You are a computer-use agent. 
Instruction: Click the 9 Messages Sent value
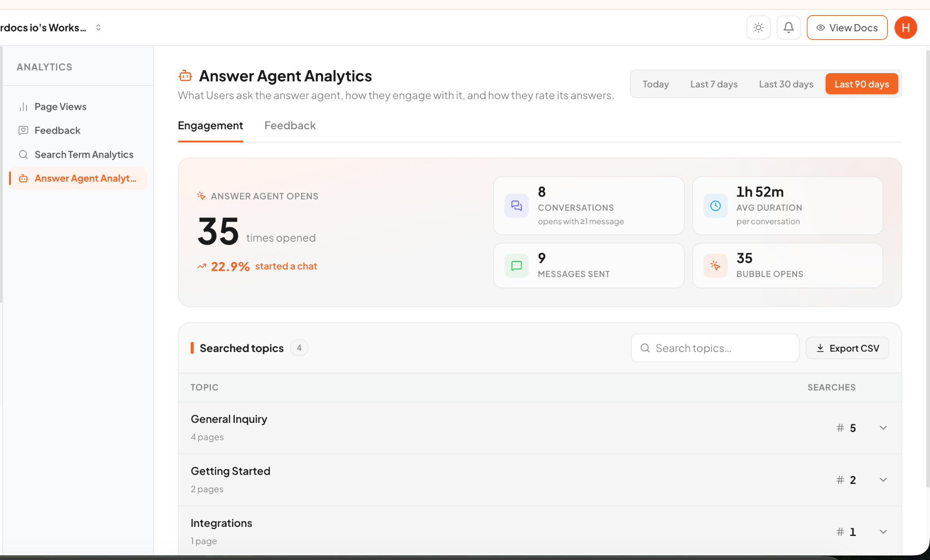542,258
